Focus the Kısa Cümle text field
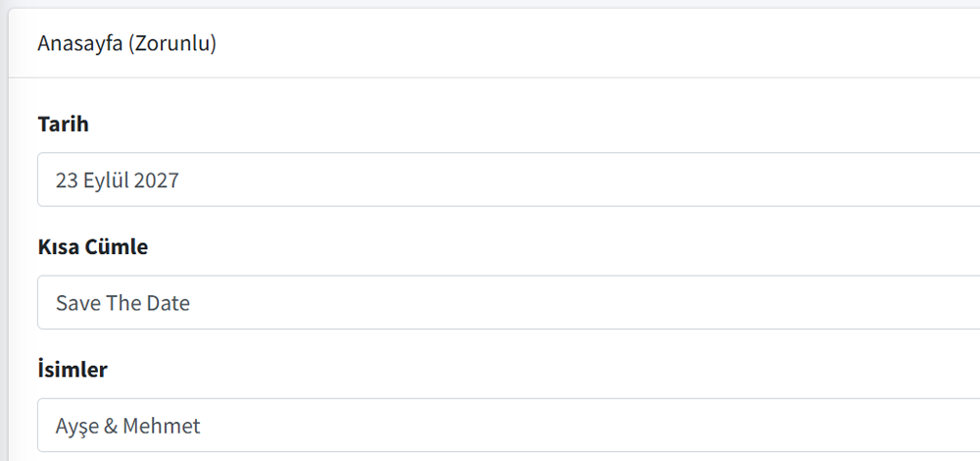Viewport: 980px width, 461px height. (x=510, y=302)
